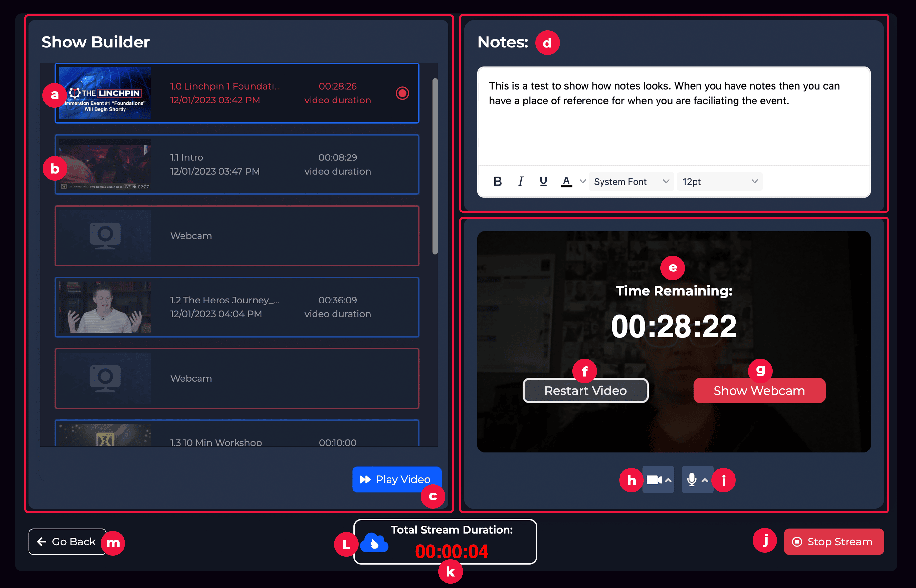The height and width of the screenshot is (588, 916).
Task: Click the 12/01/2023 04:04 PM date text
Action: [216, 314]
